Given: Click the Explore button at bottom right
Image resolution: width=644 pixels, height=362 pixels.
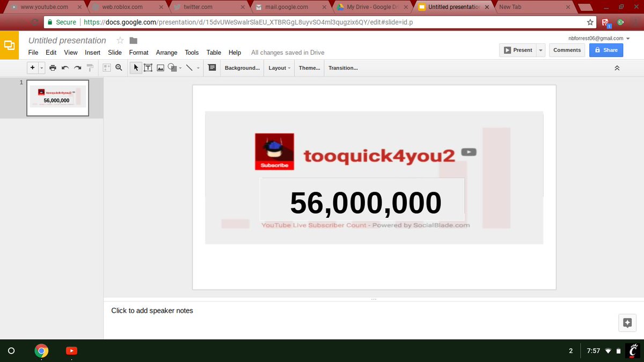Looking at the screenshot, I should pos(627,322).
